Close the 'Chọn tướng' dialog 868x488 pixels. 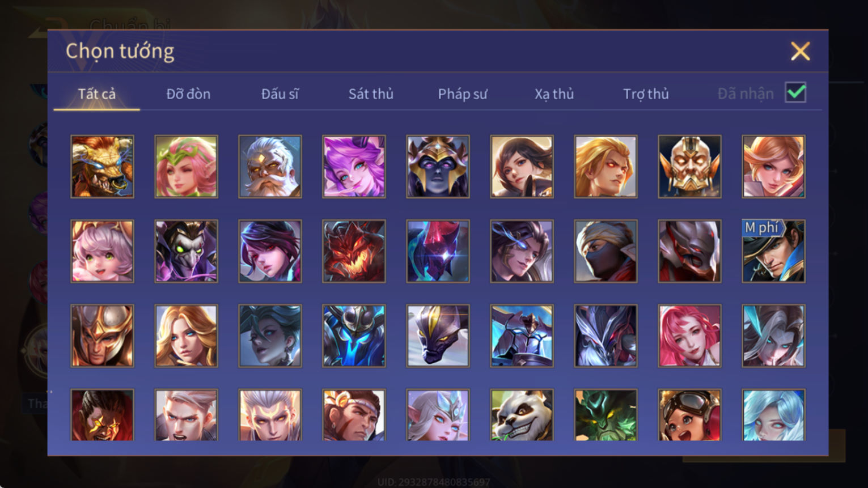(x=800, y=52)
